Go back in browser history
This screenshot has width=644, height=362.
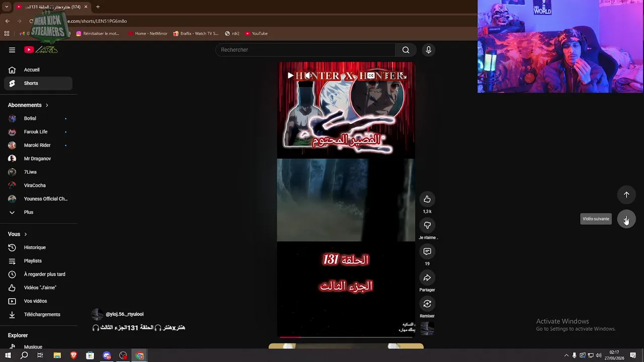(7, 21)
